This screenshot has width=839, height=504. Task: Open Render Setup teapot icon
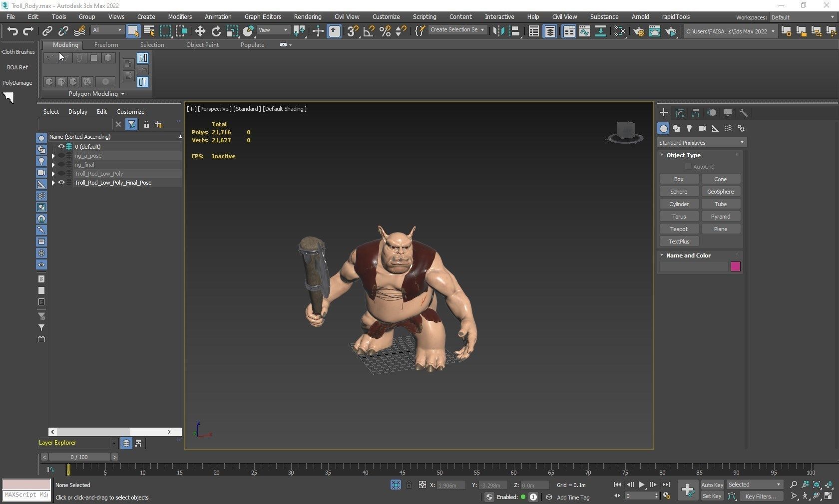click(638, 31)
